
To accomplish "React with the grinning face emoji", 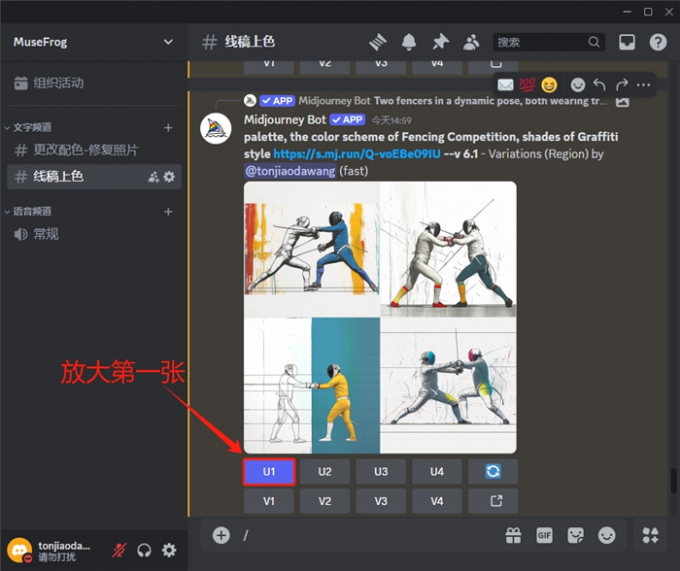I will click(549, 85).
